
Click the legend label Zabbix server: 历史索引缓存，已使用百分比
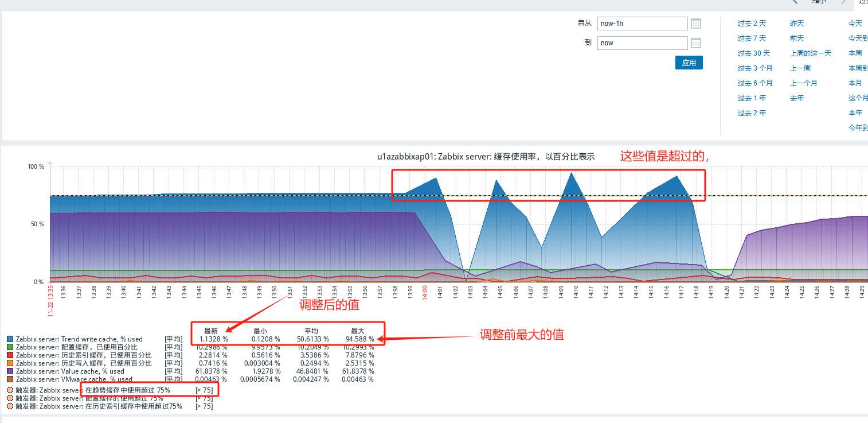pos(84,355)
